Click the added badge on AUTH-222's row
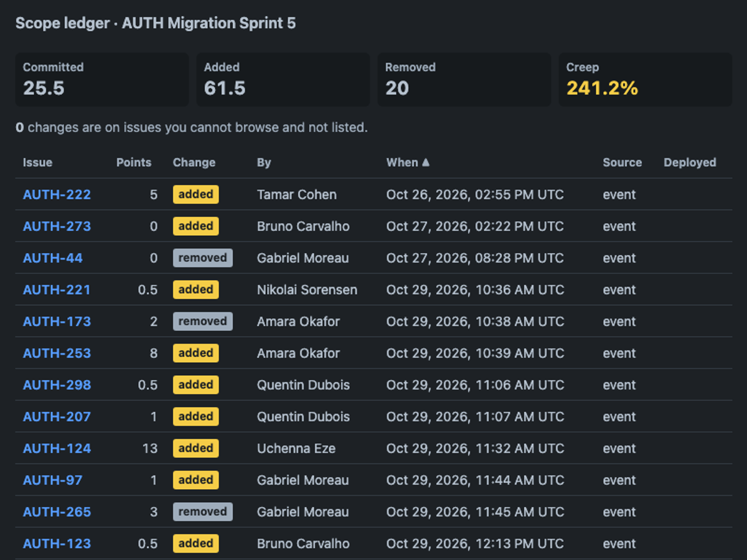This screenshot has width=747, height=560. tap(196, 195)
